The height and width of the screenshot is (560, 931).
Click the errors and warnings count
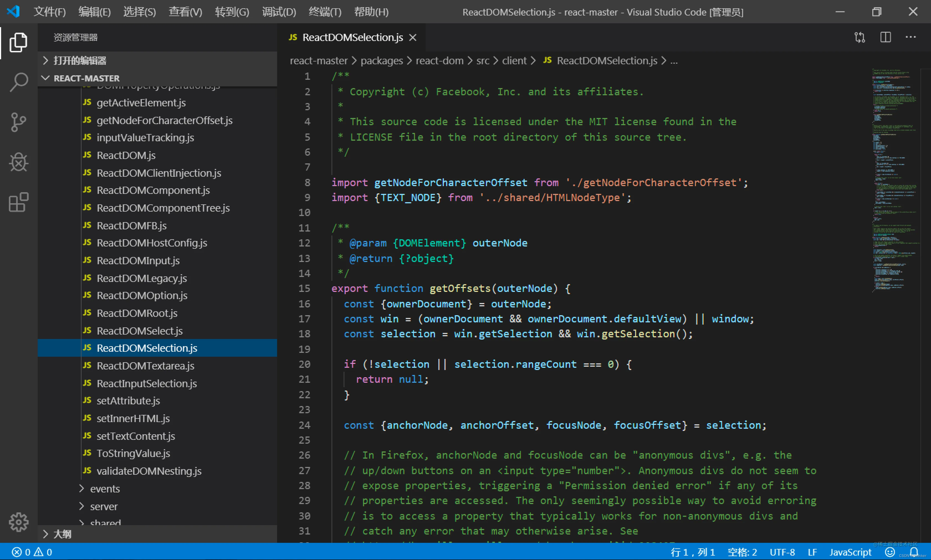point(32,552)
